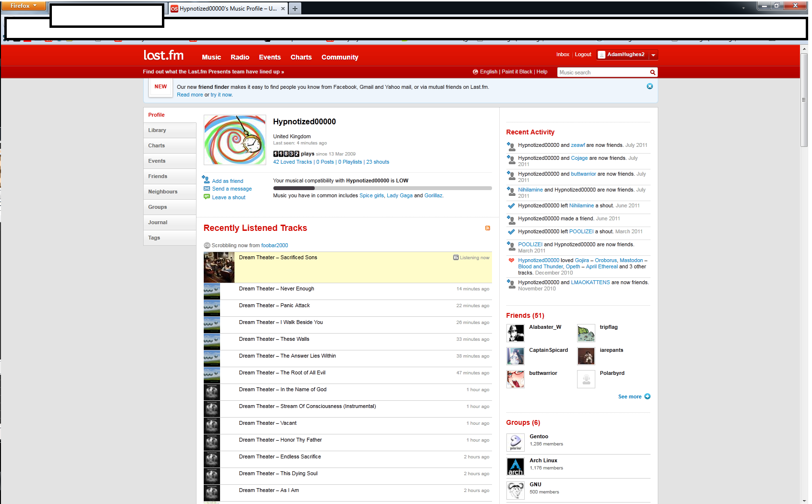Viewport: 812px width, 504px height.
Task: Open the Gentoo group icon
Action: point(515,443)
